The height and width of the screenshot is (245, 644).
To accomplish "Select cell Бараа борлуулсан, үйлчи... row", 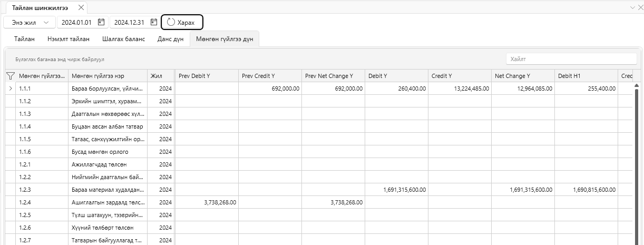I will point(108,89).
